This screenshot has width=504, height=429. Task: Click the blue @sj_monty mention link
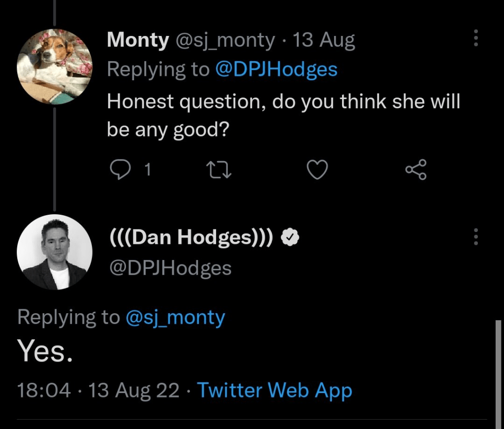pos(176,317)
